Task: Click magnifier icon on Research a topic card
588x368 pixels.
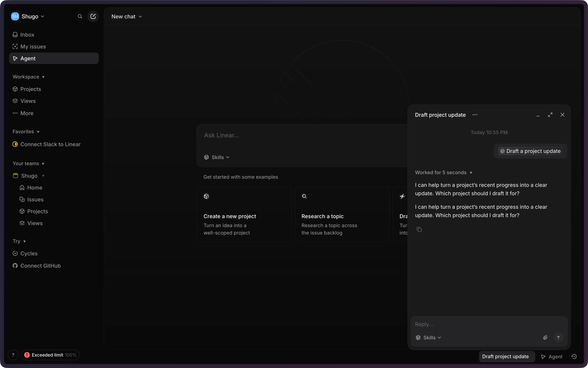Action: click(304, 196)
